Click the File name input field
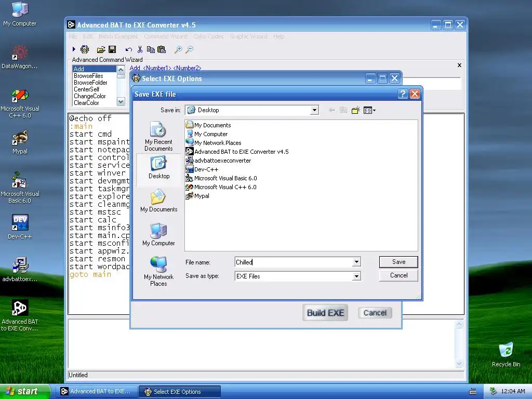 [x=294, y=262]
